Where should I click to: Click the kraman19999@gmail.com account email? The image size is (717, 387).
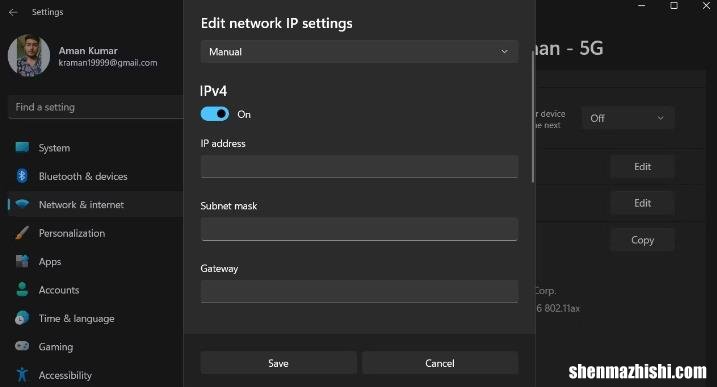pos(108,63)
